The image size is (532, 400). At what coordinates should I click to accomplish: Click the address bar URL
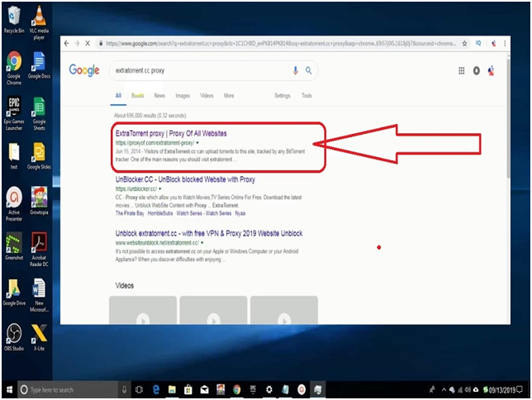281,44
